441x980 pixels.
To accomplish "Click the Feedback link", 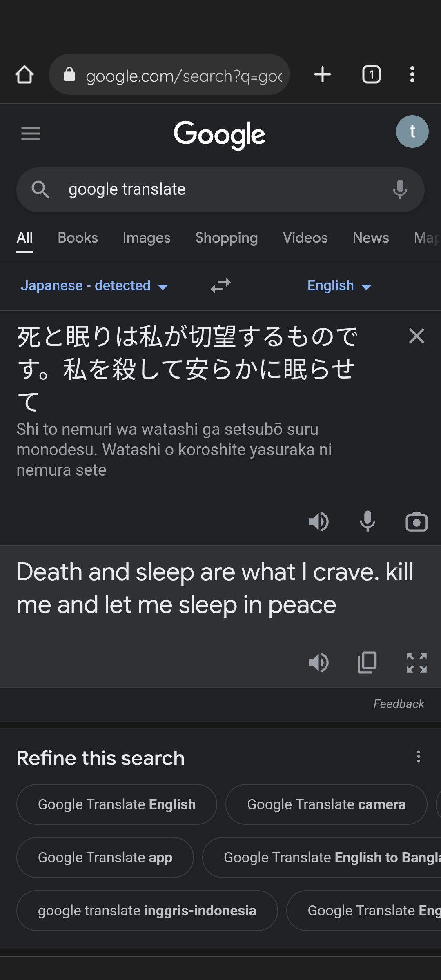I will point(399,704).
